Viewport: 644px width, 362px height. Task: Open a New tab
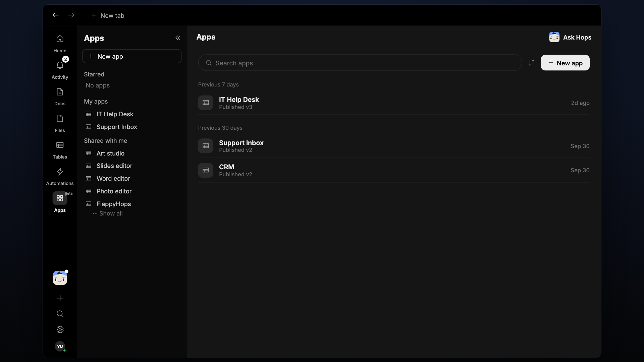(108, 15)
